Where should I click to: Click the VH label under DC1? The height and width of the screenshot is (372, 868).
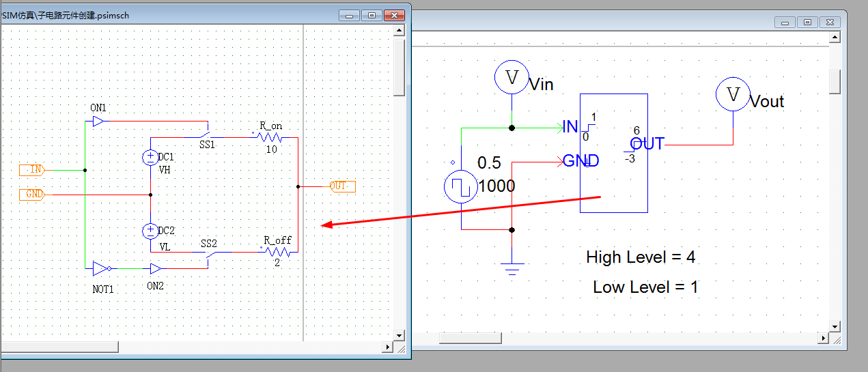point(165,169)
